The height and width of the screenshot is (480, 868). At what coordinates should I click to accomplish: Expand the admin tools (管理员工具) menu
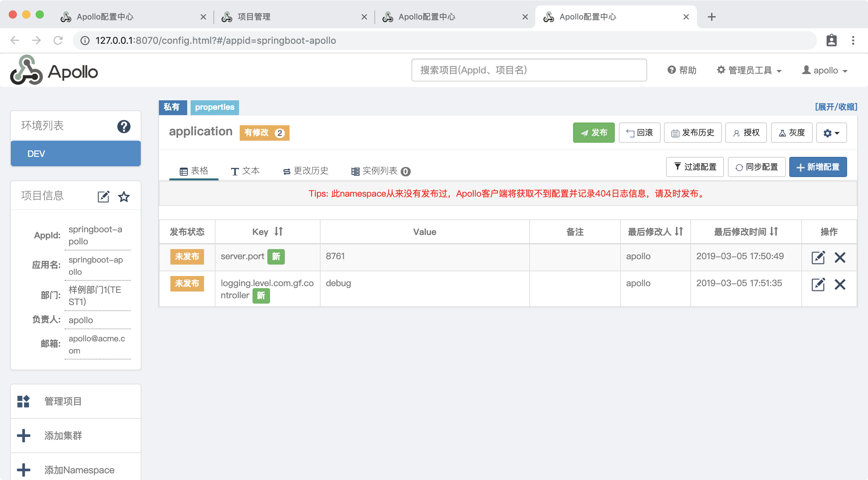(x=749, y=70)
